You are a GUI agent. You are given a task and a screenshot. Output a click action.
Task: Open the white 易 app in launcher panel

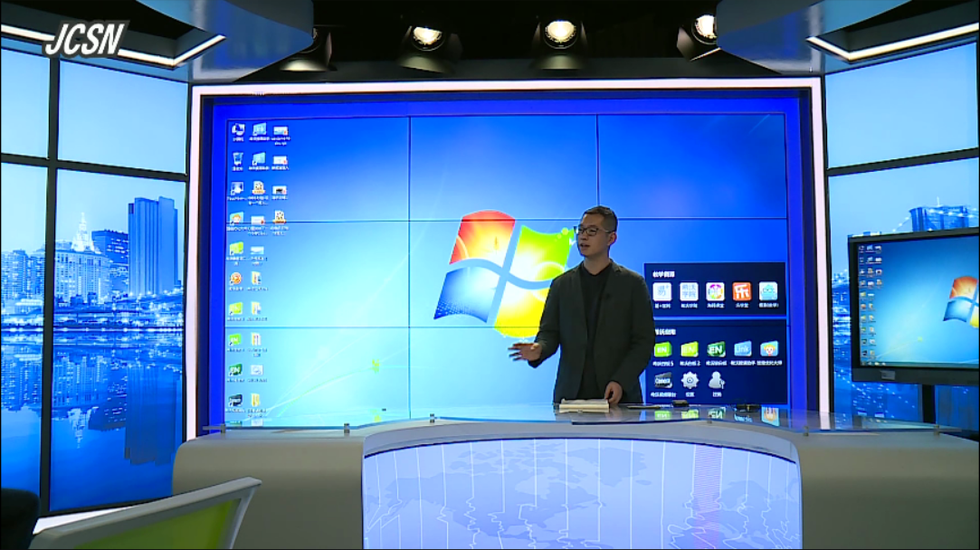click(661, 292)
